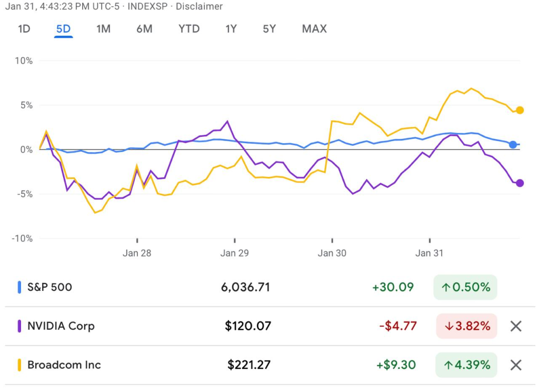Click the yellow Broadcom color marker

tap(19, 365)
